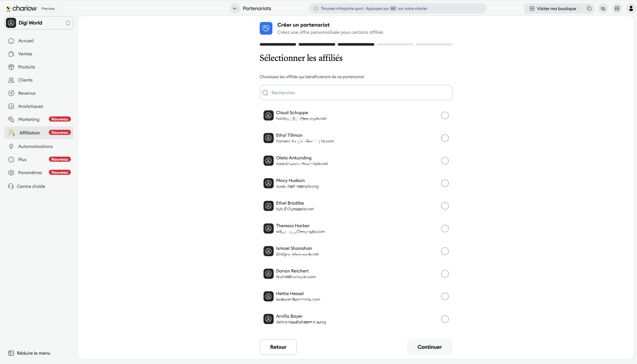Click the fourth progress step bar
This screenshot has height=364, width=637.
[395, 45]
